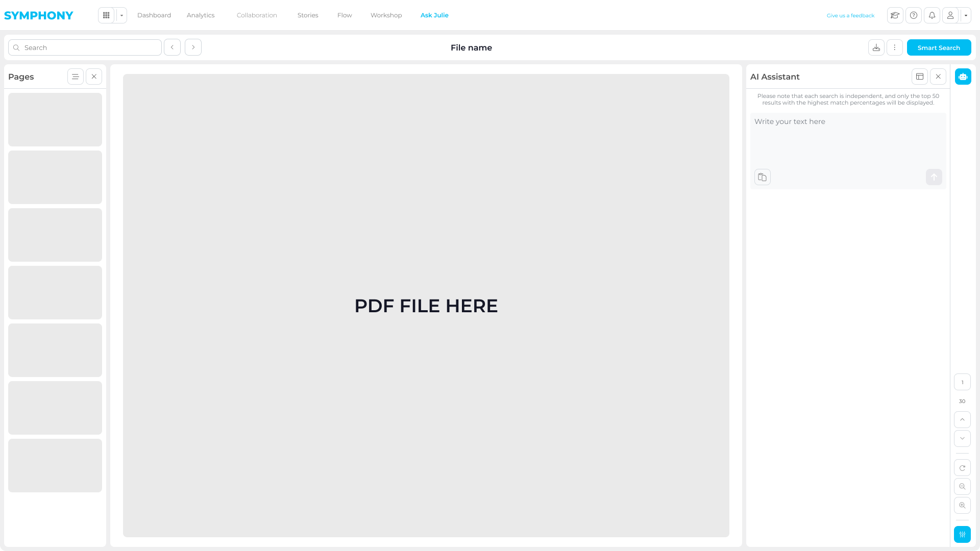
Task: Click the paste clipboard icon in assistant
Action: [x=763, y=177]
